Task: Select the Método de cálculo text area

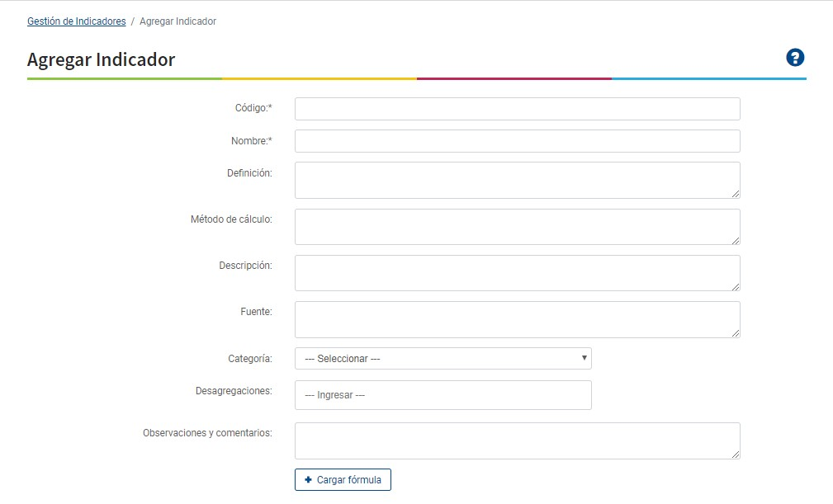Action: click(517, 227)
